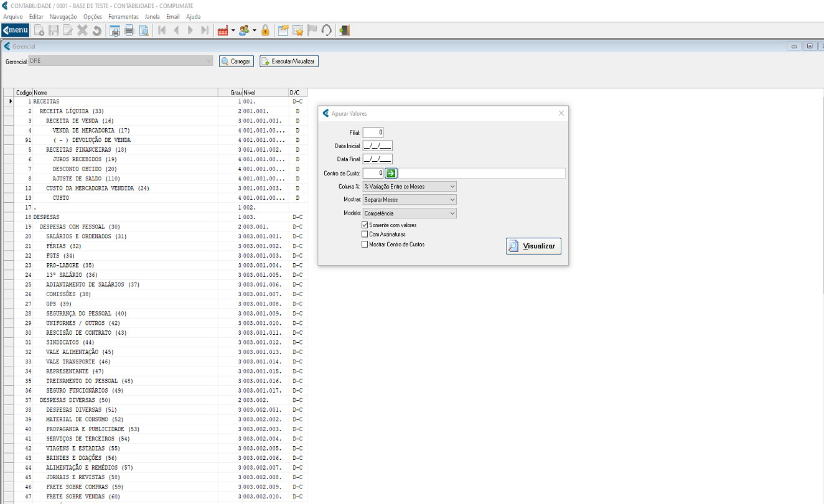Click the printer icon in toolbar

click(x=129, y=30)
